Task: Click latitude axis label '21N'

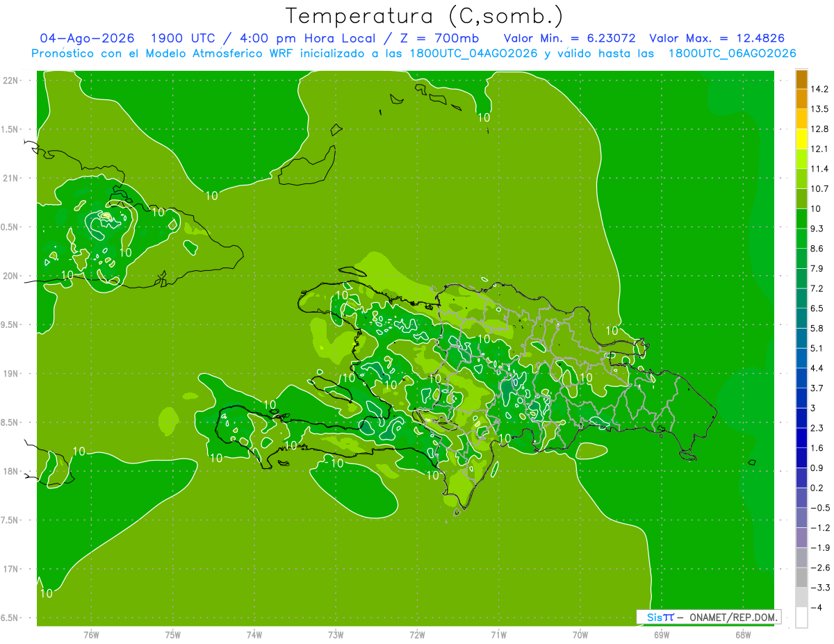Action: (11, 178)
